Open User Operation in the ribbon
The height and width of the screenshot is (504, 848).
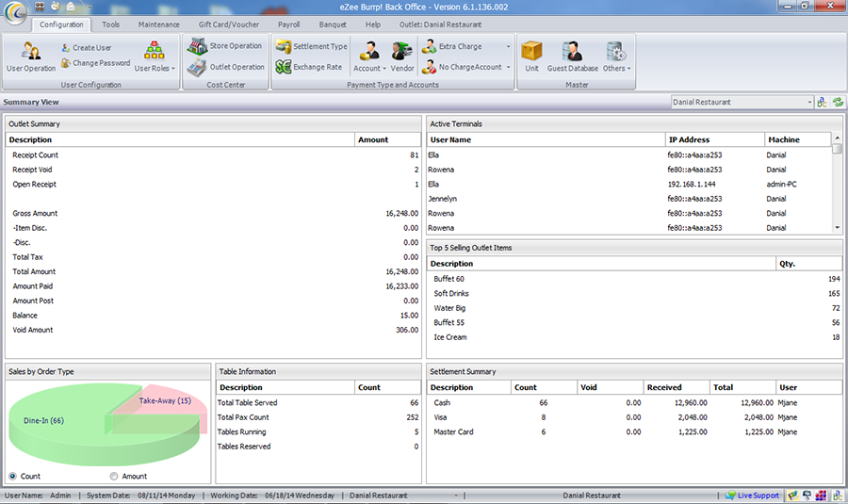coord(30,56)
